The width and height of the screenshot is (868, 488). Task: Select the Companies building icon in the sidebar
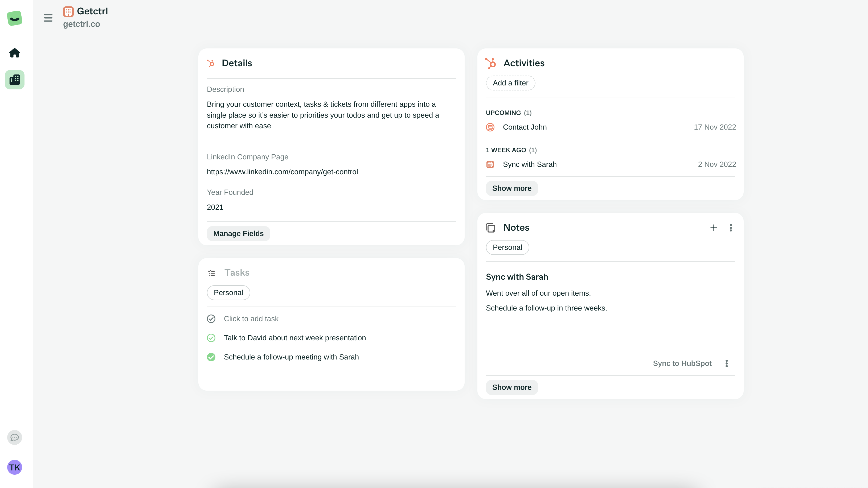point(14,80)
